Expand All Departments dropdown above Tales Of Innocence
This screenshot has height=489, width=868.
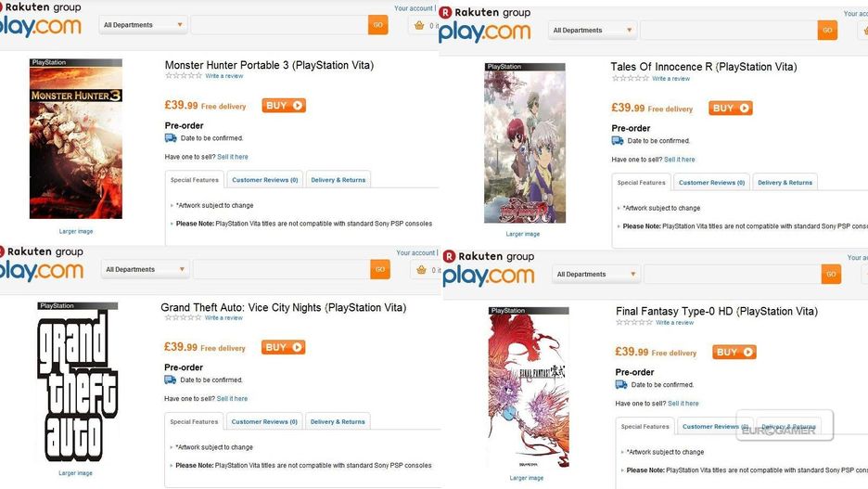pos(594,31)
